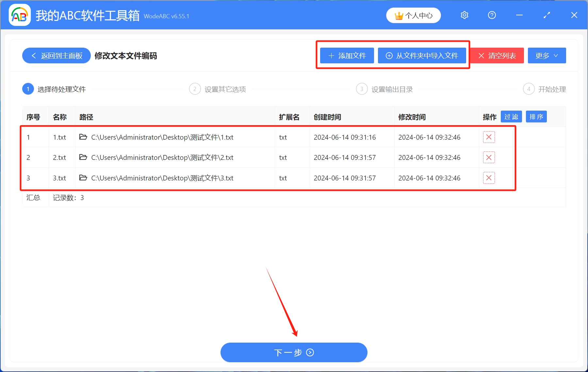Remove 2.txt using its red X icon

489,157
